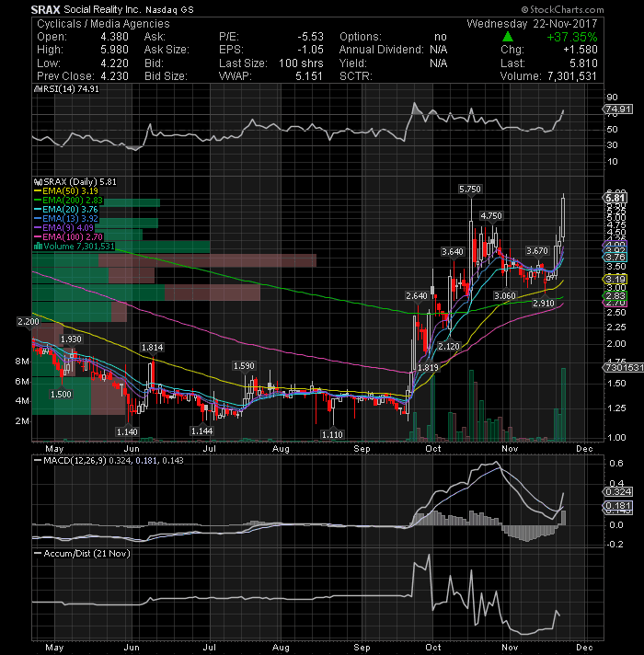Viewport: 644px width, 655px height.
Task: Click the small chart icon beside RSI(14)
Action: 38,89
